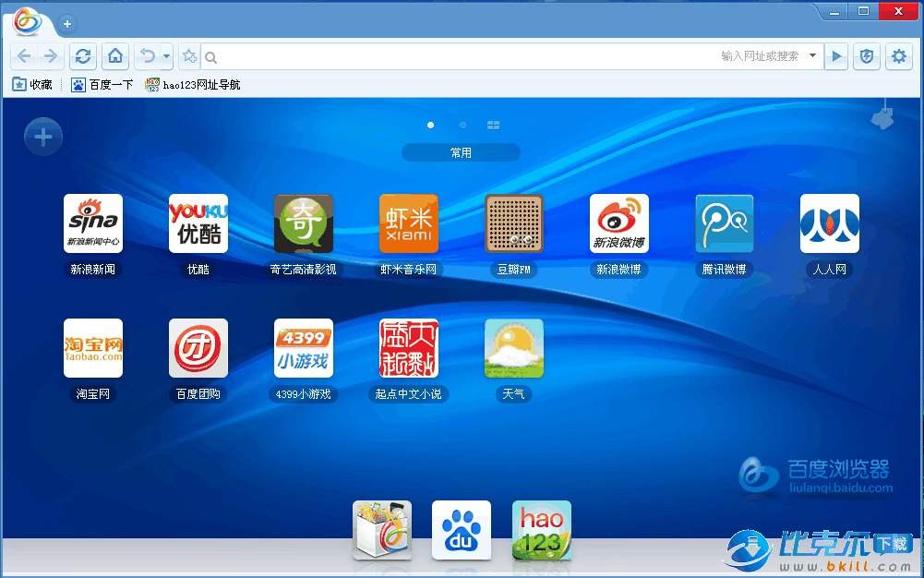
Task: Click the 百度浏览器 liulanqi.baidu.com logo
Action: tap(816, 476)
